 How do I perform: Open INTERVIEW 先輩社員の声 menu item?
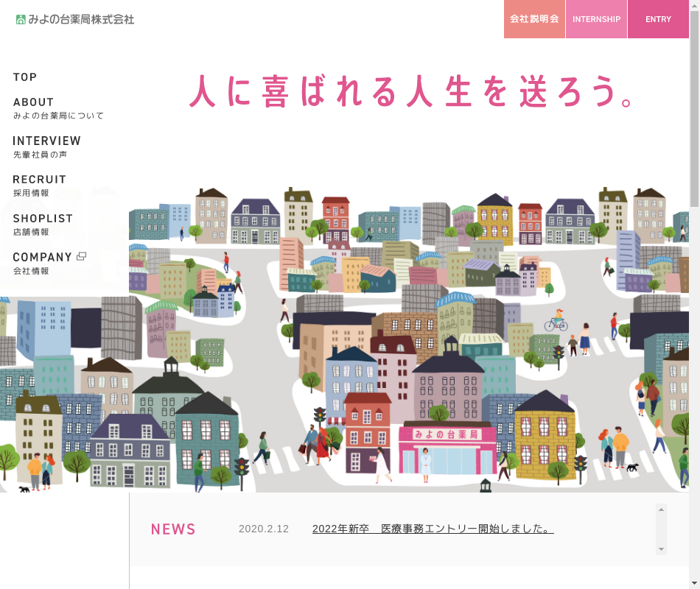pyautogui.click(x=47, y=147)
